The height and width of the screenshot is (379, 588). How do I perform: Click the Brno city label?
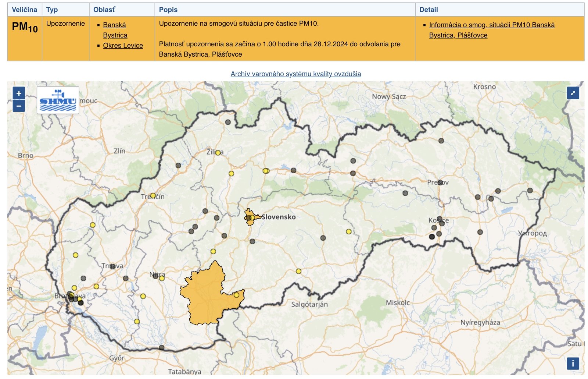[26, 155]
